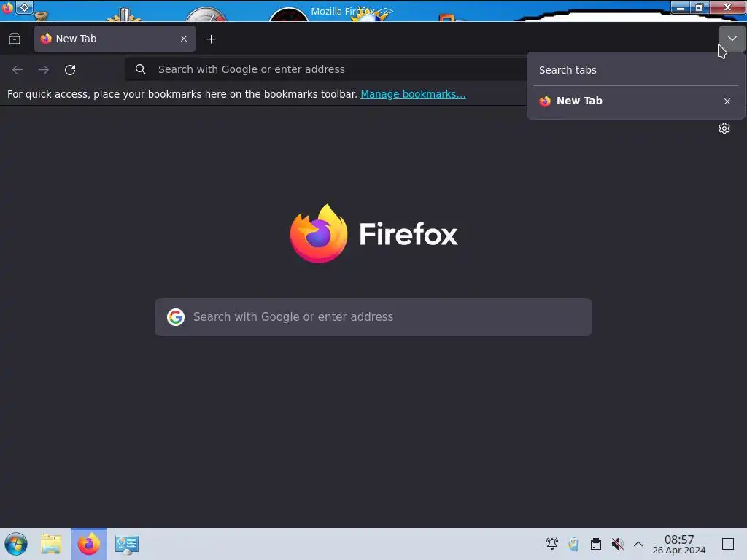Open Firefox View from the tab strip
The width and height of the screenshot is (747, 560).
(15, 39)
